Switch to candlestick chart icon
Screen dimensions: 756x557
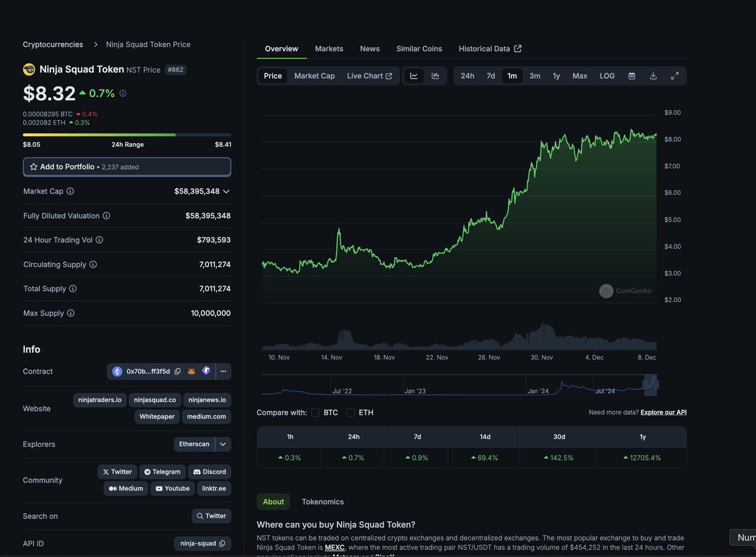pos(435,76)
